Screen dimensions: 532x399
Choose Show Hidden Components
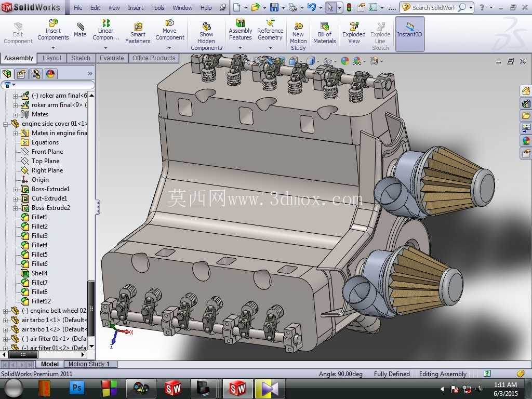206,36
